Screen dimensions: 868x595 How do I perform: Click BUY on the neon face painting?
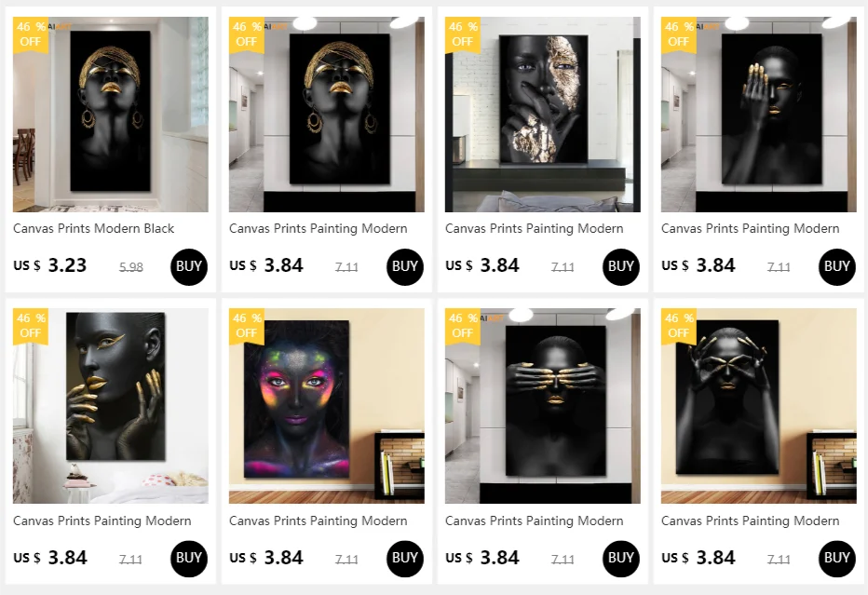click(x=404, y=559)
